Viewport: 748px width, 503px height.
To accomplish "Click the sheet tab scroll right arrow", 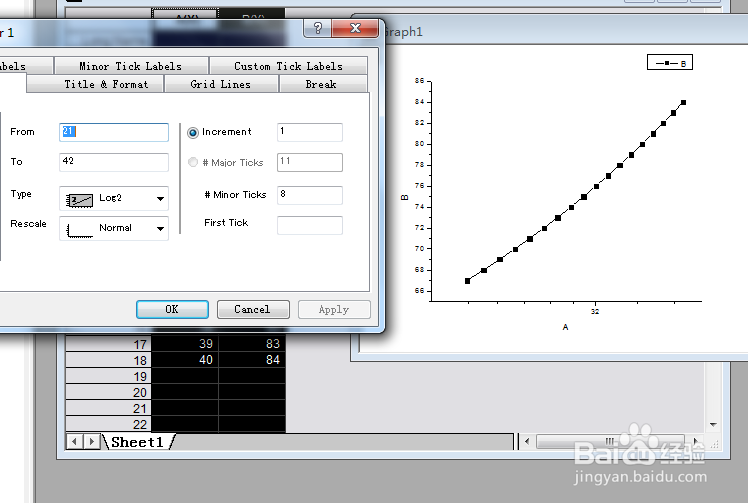I will 92,441.
